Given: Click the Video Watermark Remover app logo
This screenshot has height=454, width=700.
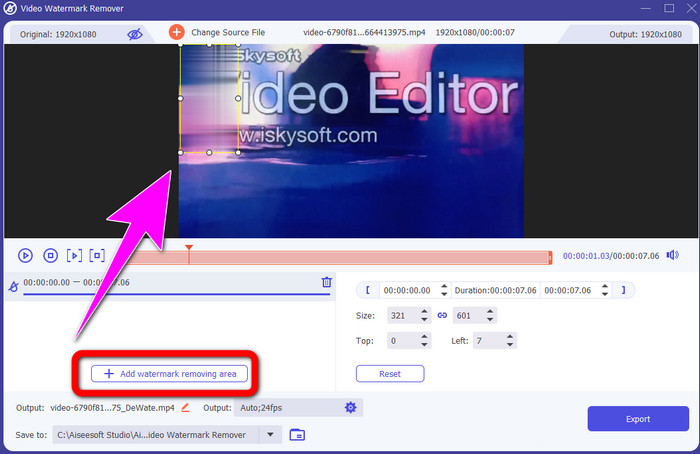Looking at the screenshot, I should pyautogui.click(x=9, y=8).
